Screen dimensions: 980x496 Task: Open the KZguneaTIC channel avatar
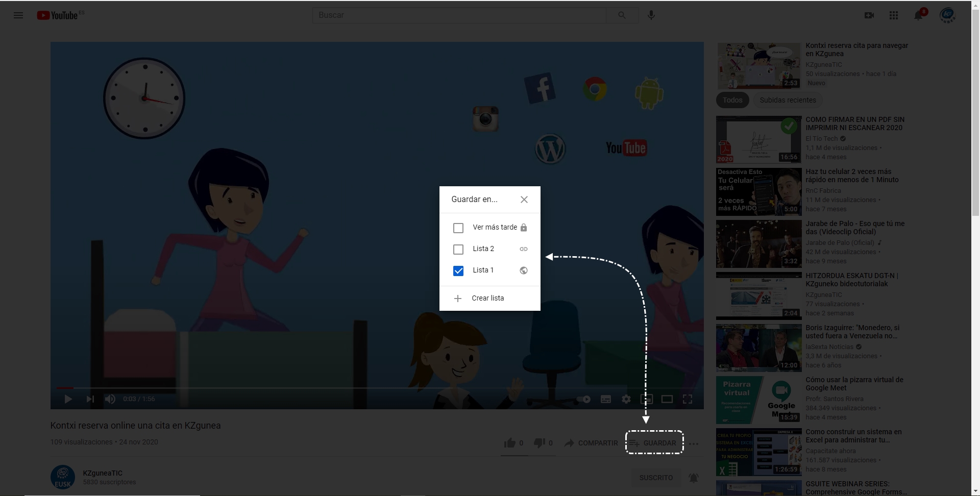63,477
